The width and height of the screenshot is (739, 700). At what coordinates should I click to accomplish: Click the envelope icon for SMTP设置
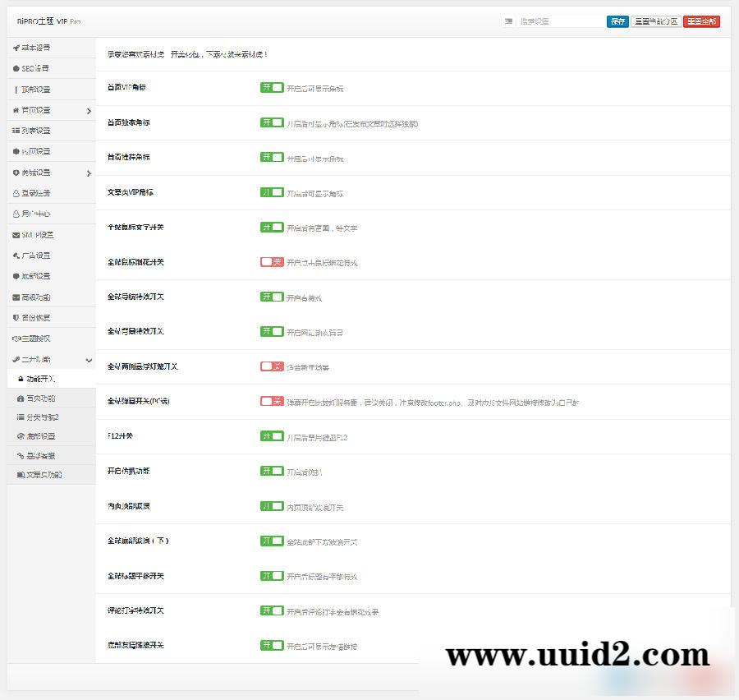(16, 235)
